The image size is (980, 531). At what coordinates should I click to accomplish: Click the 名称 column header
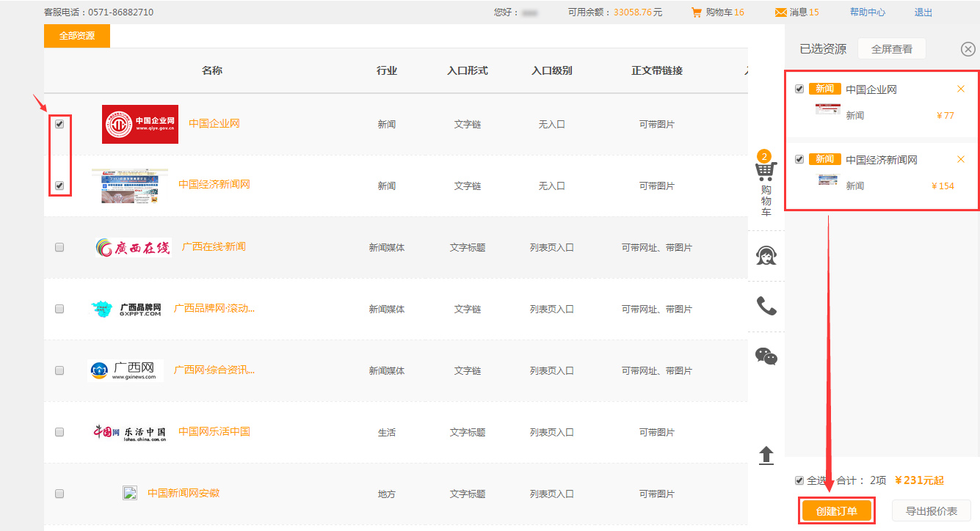click(x=212, y=70)
